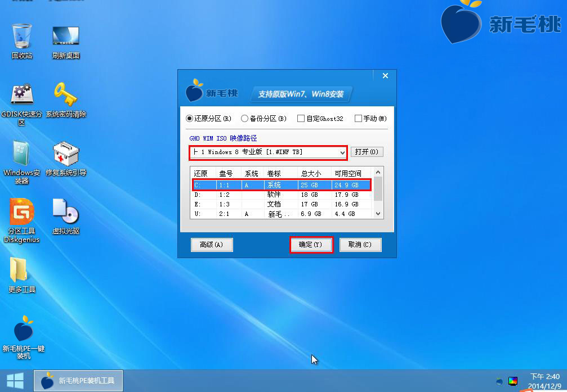Screen dimensions: 567x392
Task: Open the 更多工具 folder
Action: (x=22, y=275)
